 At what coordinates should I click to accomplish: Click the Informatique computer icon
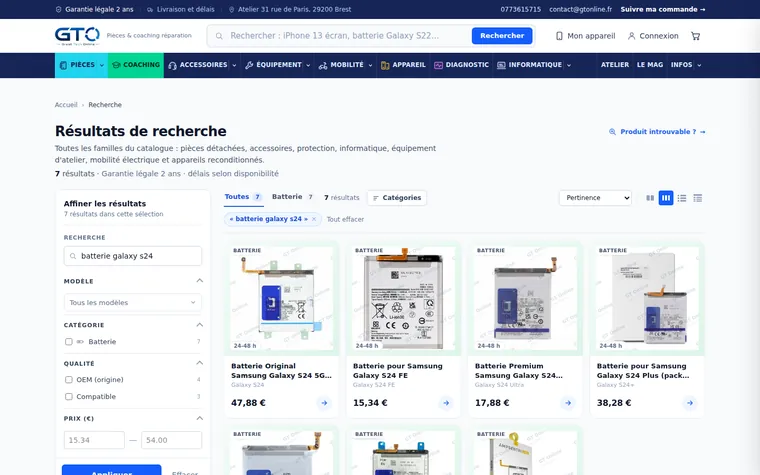click(501, 65)
